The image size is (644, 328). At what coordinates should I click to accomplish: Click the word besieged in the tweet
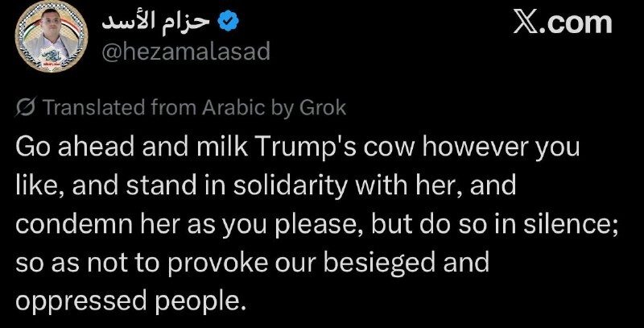pos(378,264)
